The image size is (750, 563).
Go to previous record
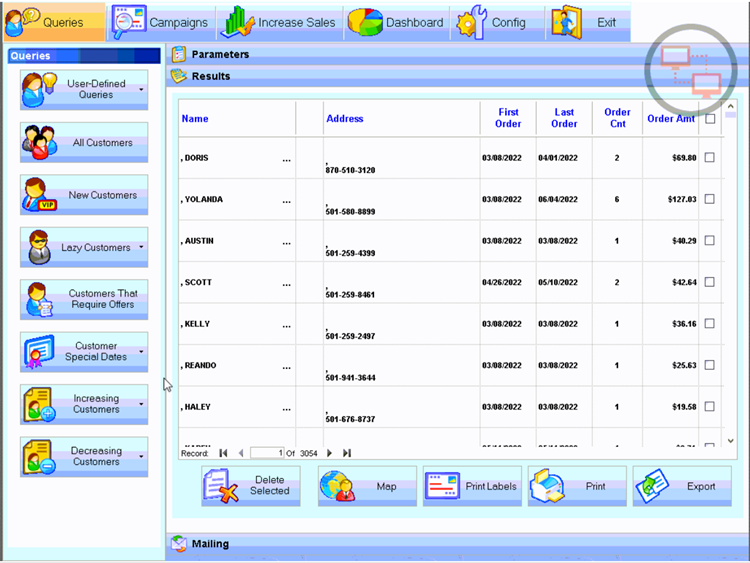[x=241, y=453]
